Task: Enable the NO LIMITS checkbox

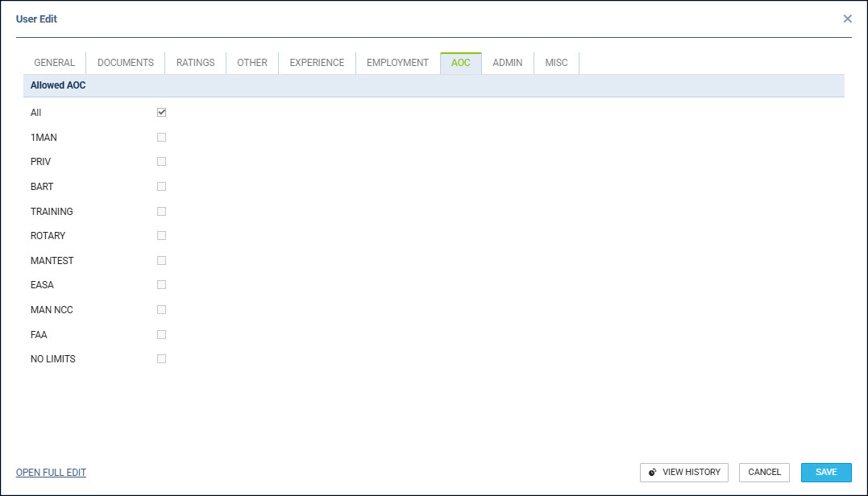Action: click(x=162, y=359)
